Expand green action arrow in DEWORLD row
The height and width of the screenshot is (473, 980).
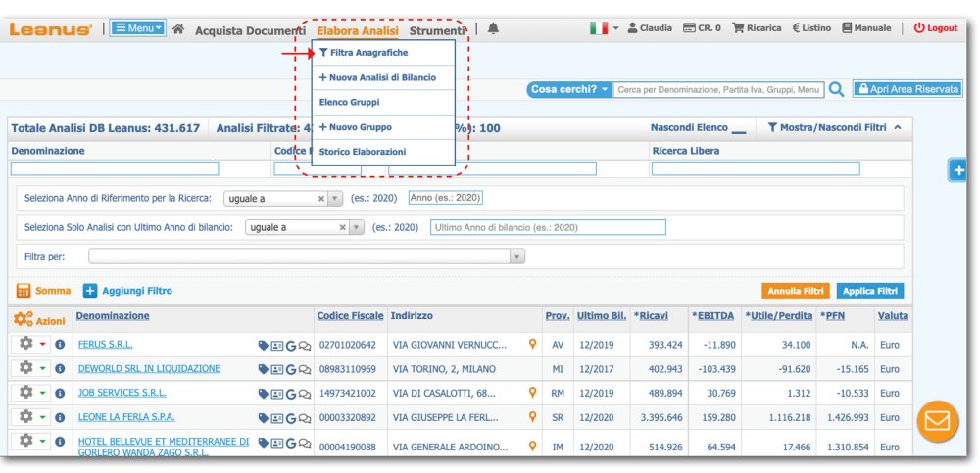pyautogui.click(x=42, y=368)
